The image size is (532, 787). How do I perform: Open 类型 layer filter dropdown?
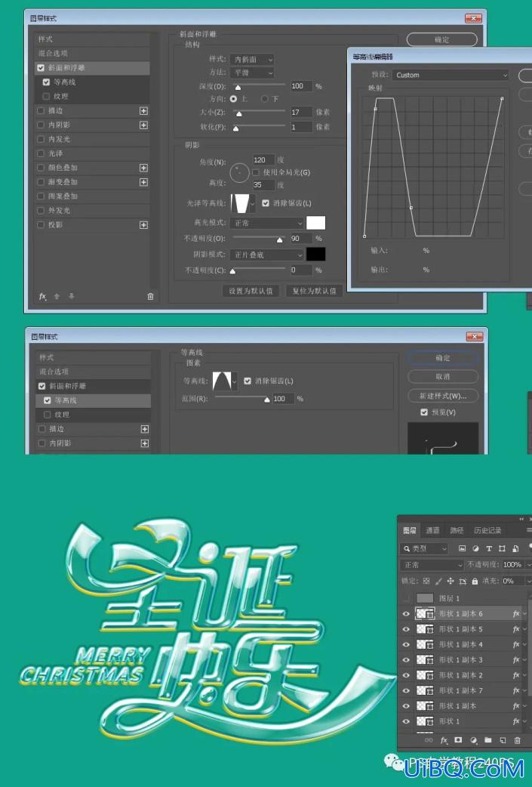(x=424, y=548)
